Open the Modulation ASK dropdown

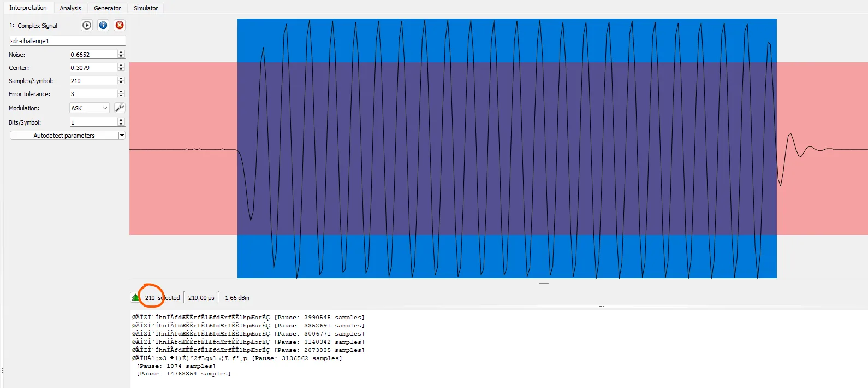point(90,108)
